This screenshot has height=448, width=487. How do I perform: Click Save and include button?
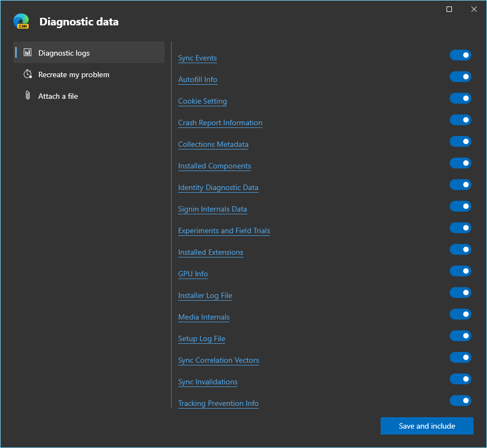pos(427,426)
